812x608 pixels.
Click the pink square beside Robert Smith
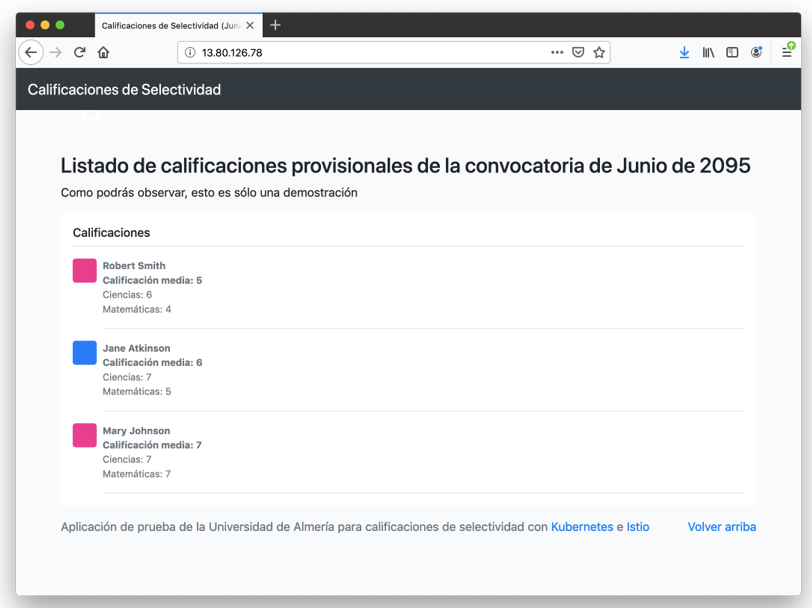[84, 270]
